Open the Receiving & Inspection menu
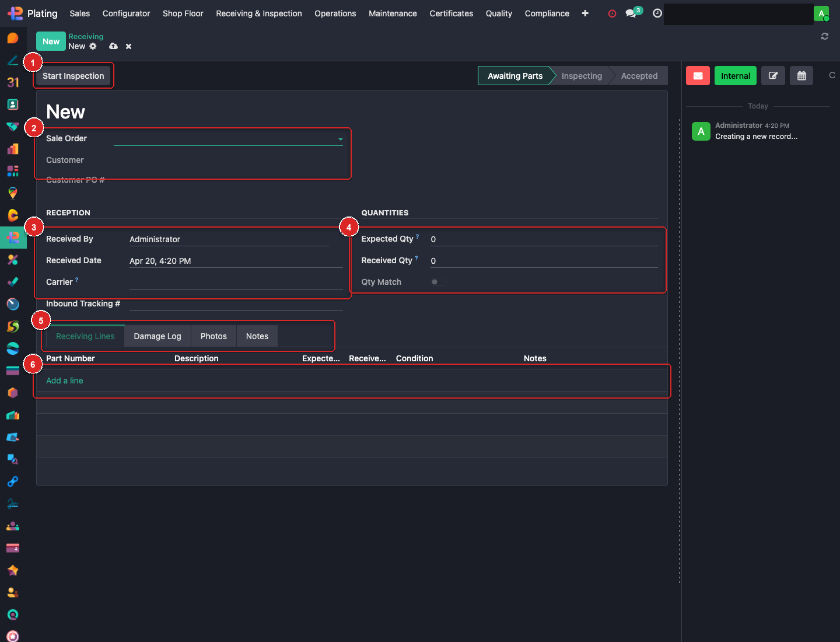This screenshot has height=642, width=840. (x=259, y=13)
